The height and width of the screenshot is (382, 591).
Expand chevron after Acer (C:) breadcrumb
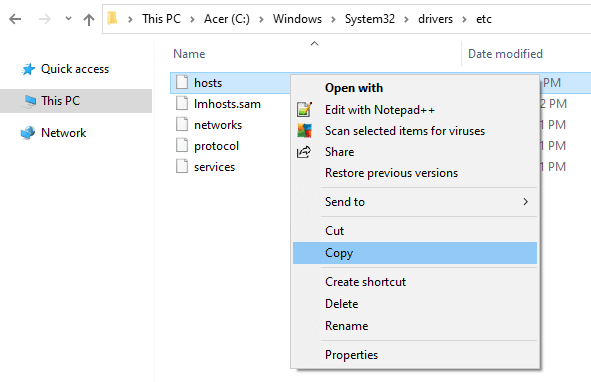point(261,19)
